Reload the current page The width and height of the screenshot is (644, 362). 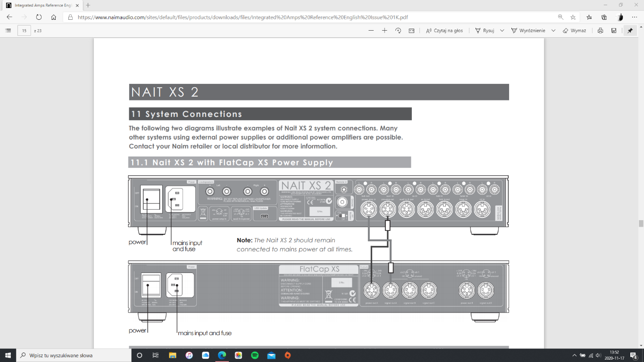[x=39, y=17]
